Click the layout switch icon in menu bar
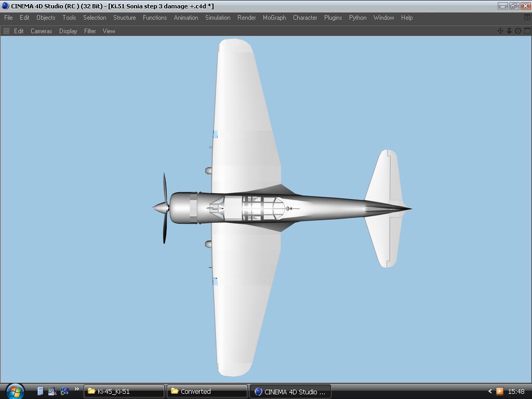The width and height of the screenshot is (532, 399). (527, 18)
